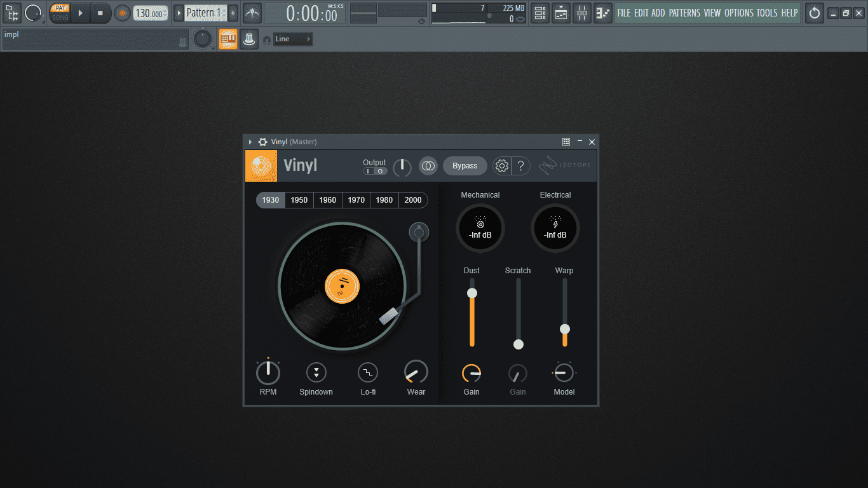Click the 0:00:00 time display

coord(305,13)
